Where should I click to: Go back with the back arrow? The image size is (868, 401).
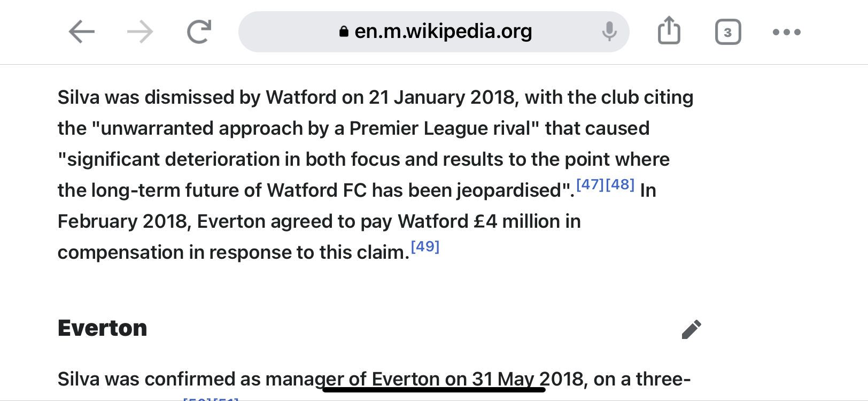tap(82, 32)
